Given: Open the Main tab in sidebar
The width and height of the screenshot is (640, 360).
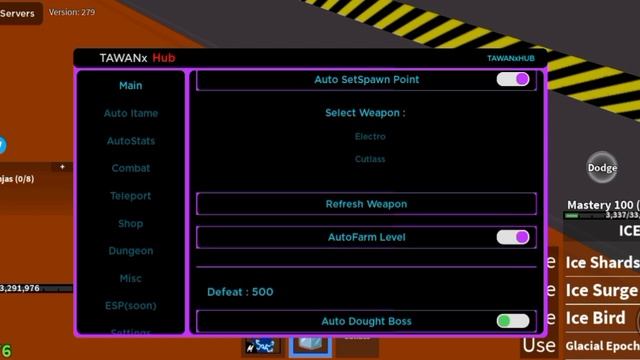Looking at the screenshot, I should 131,86.
